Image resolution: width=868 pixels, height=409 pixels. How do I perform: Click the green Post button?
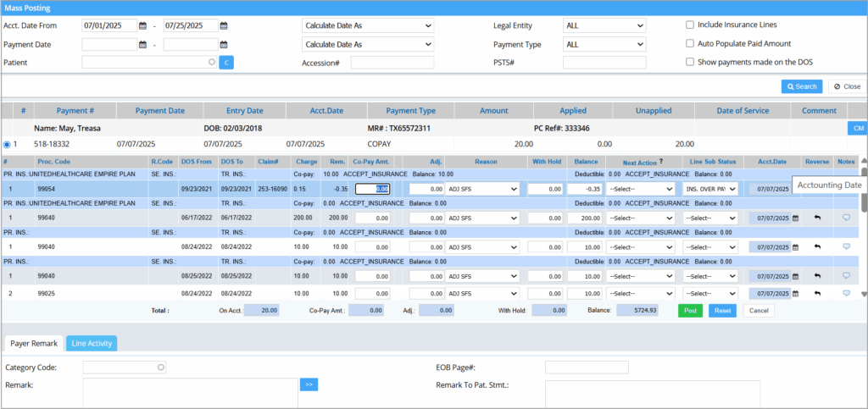point(690,311)
